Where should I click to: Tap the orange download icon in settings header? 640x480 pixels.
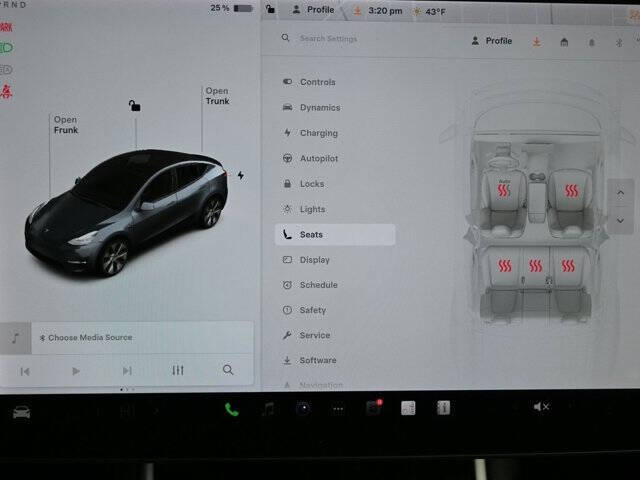coord(537,42)
